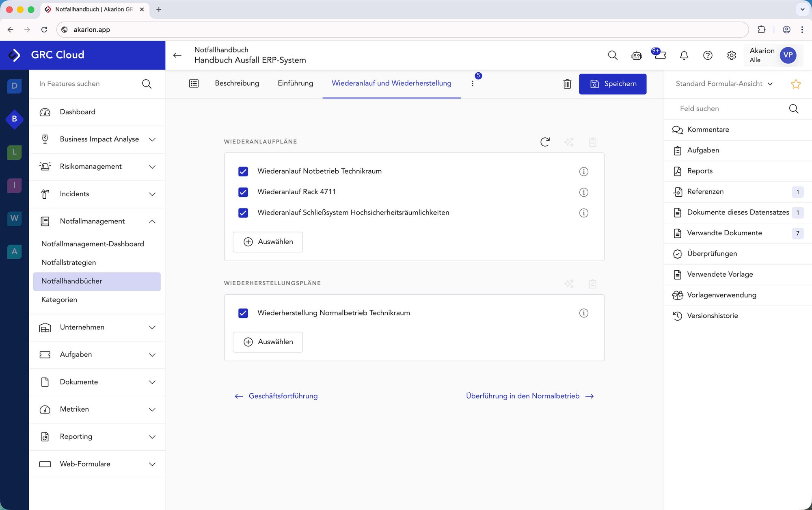The image size is (812, 510).
Task: Uncheck Wiederanlauf Schließsystem Hochsicherheitsräumlichkeiten
Action: tap(243, 213)
